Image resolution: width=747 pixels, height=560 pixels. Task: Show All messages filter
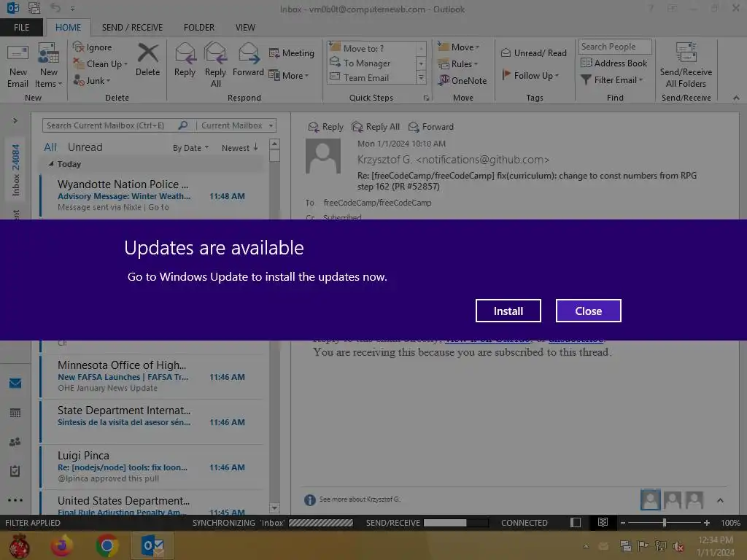tap(50, 147)
